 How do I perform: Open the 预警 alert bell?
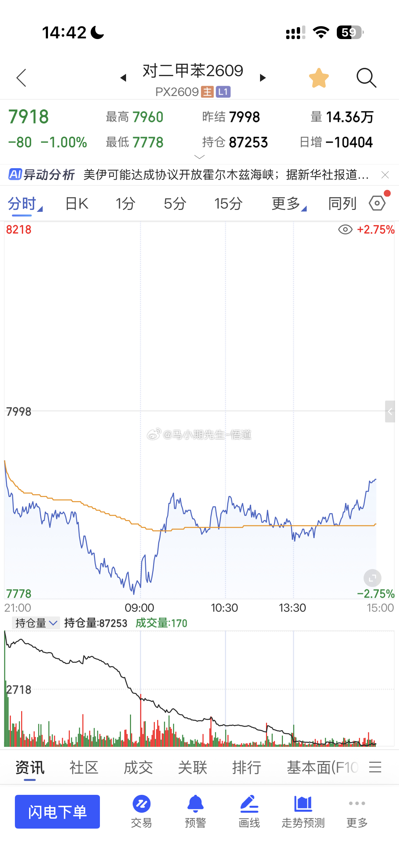point(195,811)
